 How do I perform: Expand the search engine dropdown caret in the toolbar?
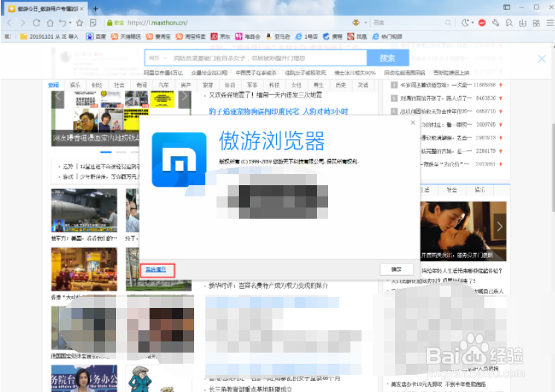[x=365, y=22]
